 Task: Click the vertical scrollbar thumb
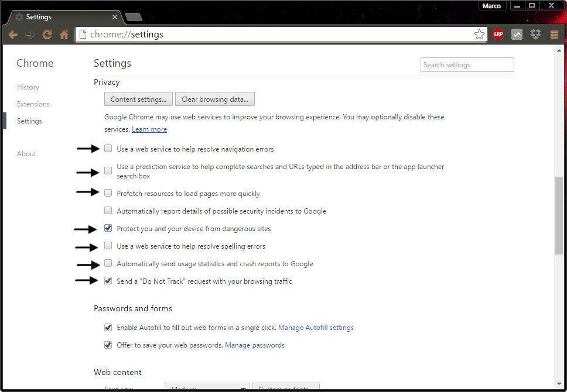click(559, 215)
